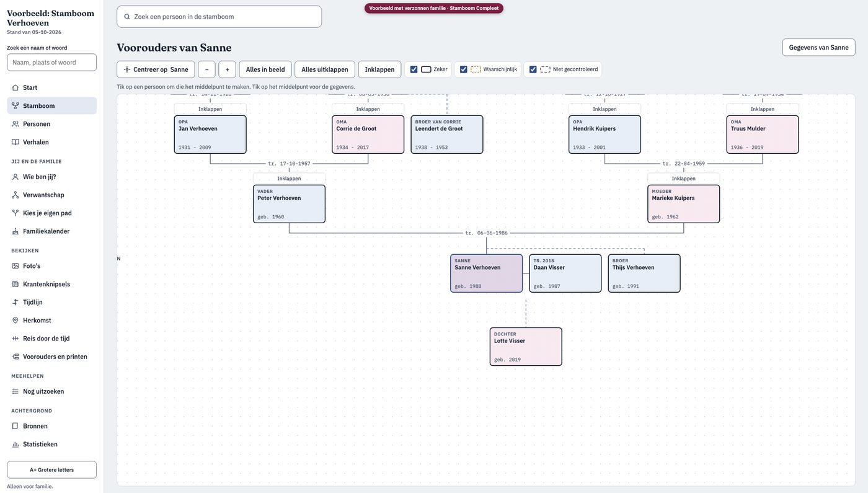Screen dimensions: 868x493
Task: Click the toolbar Inklappen button
Action: click(x=379, y=69)
